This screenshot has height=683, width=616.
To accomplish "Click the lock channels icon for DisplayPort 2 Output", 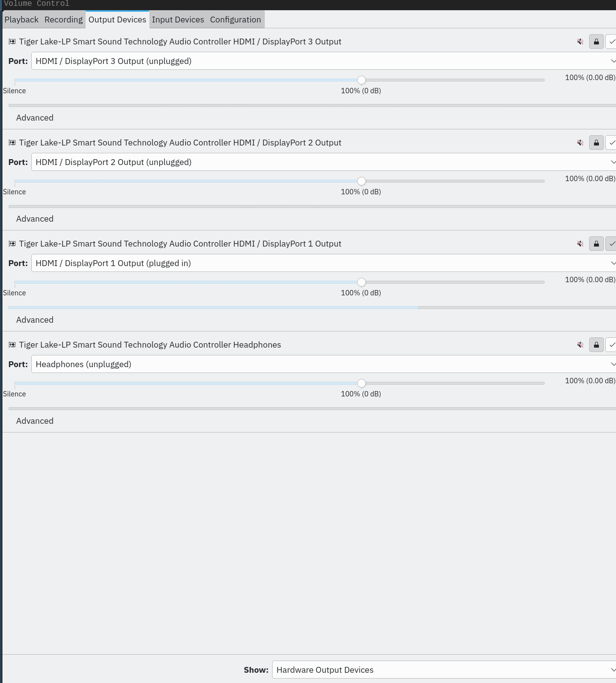I will tap(596, 143).
